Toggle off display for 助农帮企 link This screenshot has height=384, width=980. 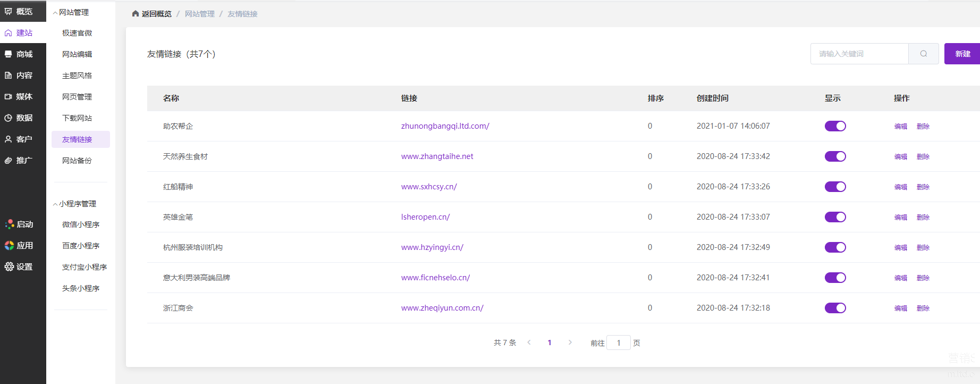(x=835, y=126)
